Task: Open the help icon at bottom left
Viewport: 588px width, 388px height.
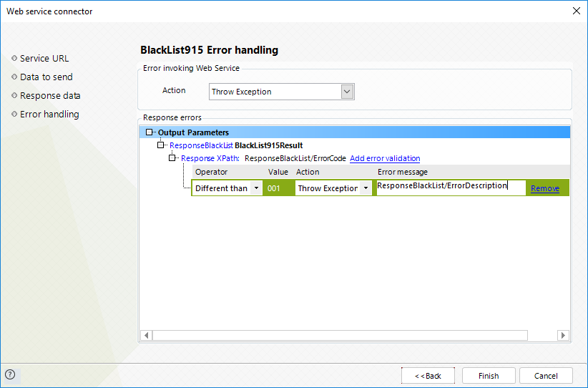Action: [10, 374]
